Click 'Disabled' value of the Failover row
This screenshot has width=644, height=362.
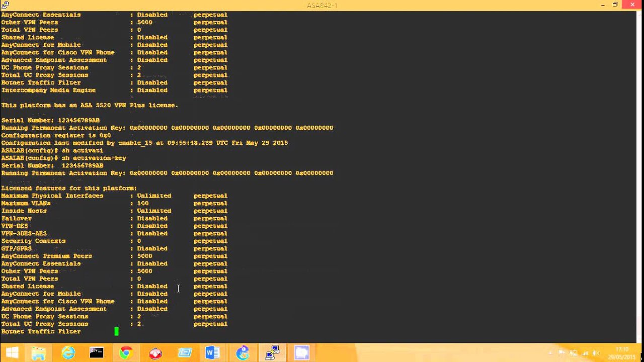point(152,218)
